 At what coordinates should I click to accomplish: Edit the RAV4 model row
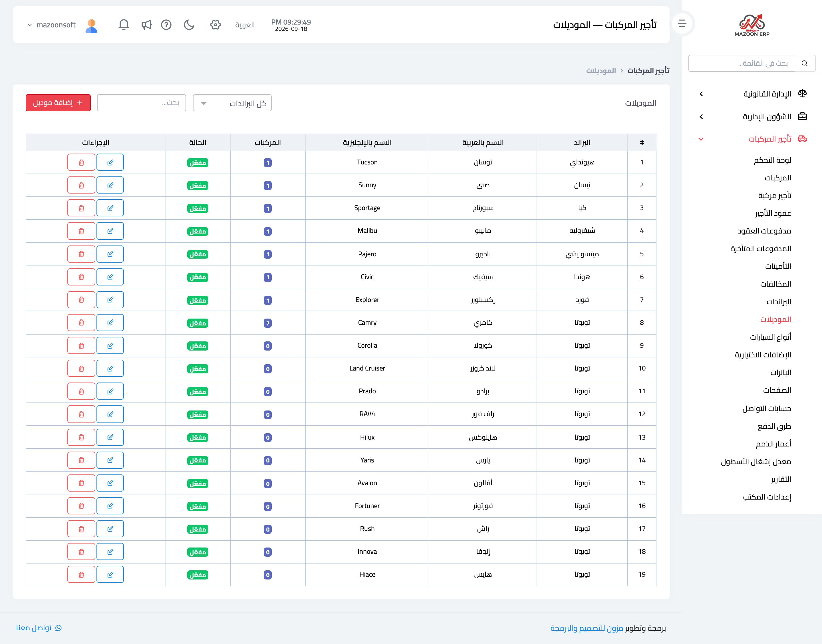click(110, 414)
